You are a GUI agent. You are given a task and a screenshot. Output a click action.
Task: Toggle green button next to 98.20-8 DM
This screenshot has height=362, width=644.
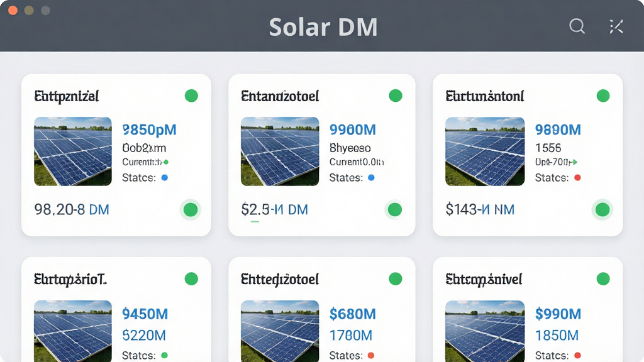pos(191,210)
